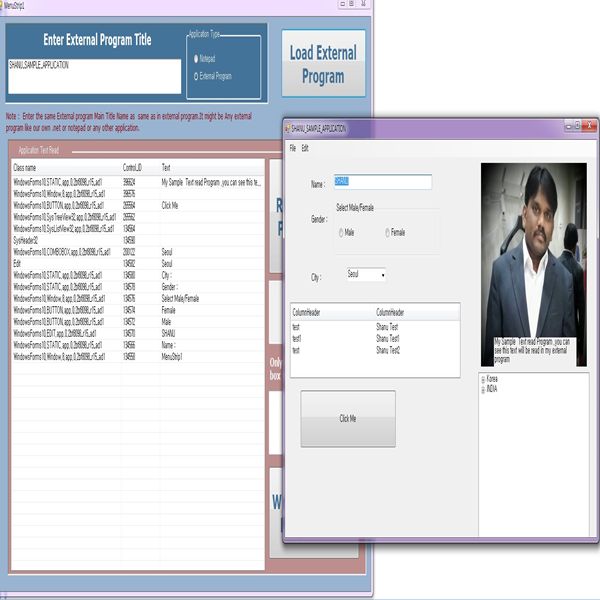Close the SHANU_SAMPLE_APPLICATION window
The image size is (600, 600).
pos(590,126)
